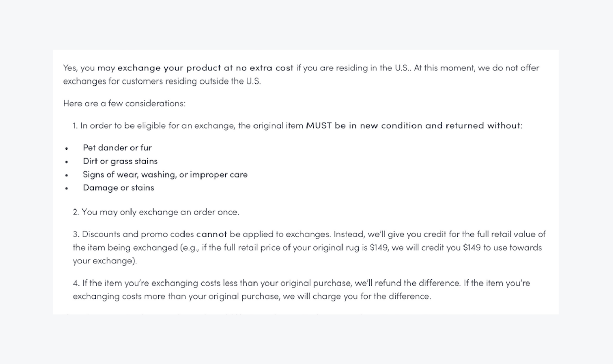Screen dimensions: 613x364
Task: Click 'Discounts and promo codes' text
Action: click(x=138, y=234)
